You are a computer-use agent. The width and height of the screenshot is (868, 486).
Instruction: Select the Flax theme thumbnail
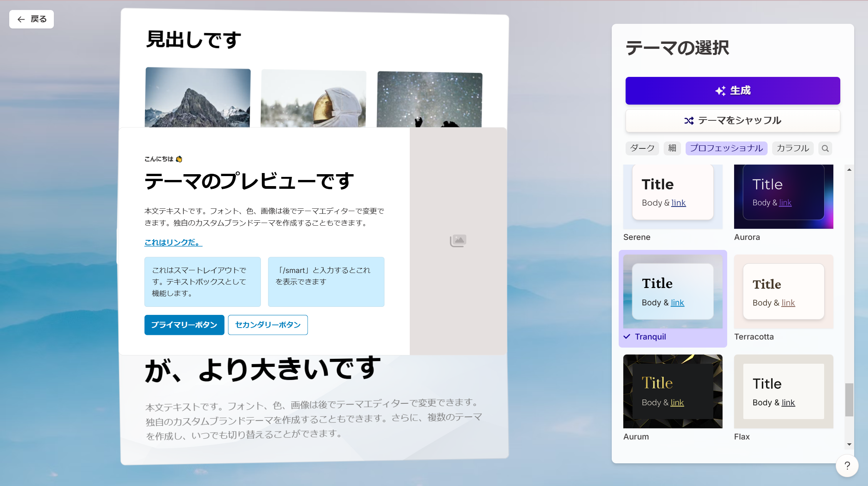coord(783,391)
